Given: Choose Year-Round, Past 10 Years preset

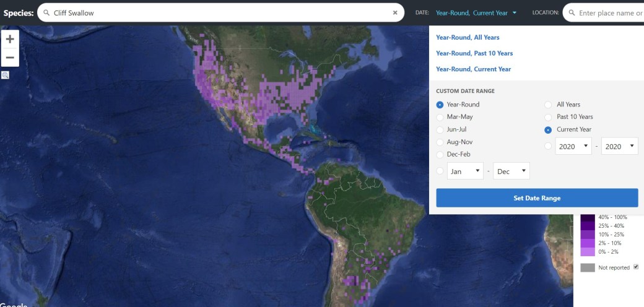Looking at the screenshot, I should point(474,53).
